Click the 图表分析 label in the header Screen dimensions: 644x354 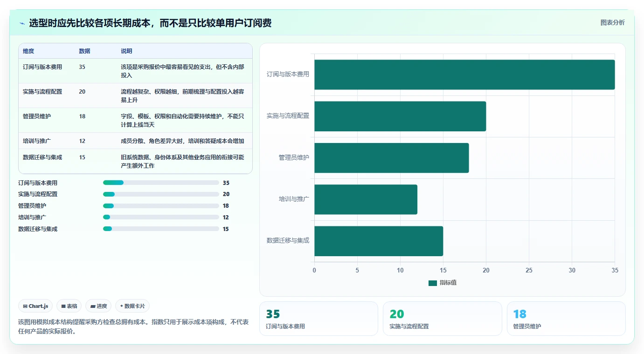tap(612, 22)
